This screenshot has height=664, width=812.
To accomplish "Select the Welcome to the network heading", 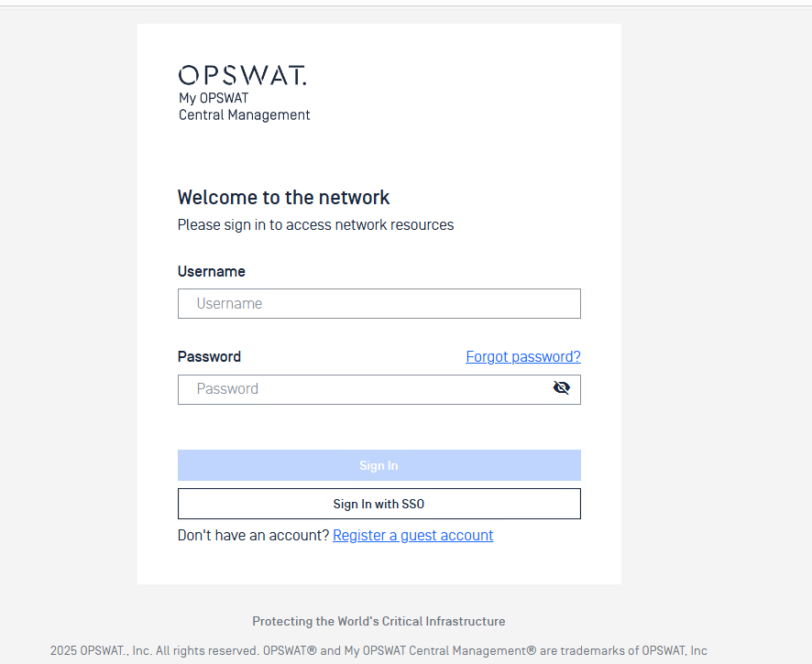I will 283,198.
